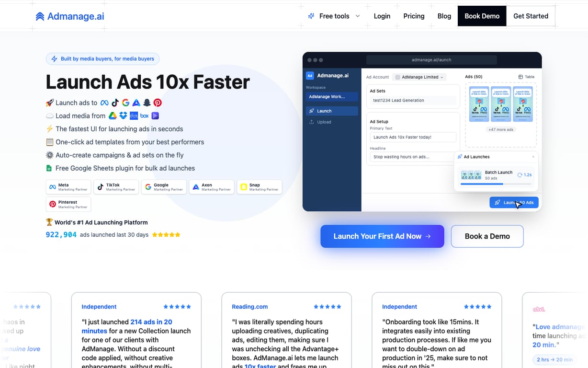This screenshot has height=368, width=588.
Task: Click the Dropbox icon in the media sources
Action: 123,115
